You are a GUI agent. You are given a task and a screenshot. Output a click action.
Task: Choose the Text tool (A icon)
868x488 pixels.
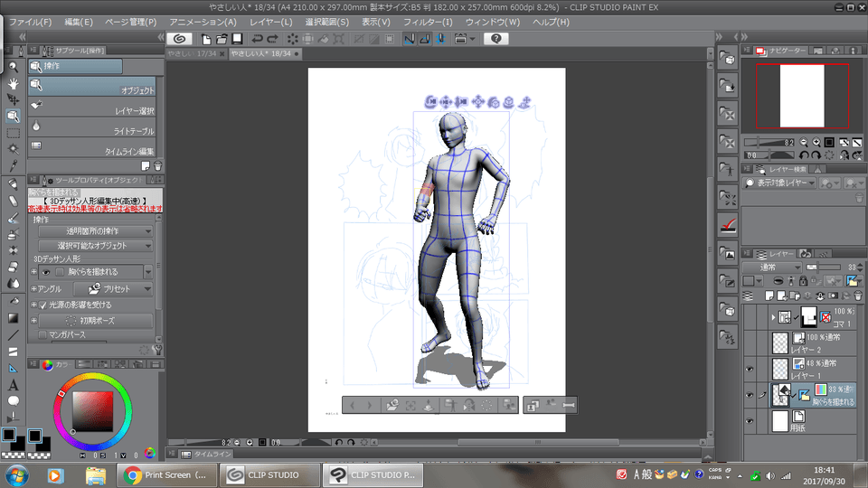coord(13,385)
